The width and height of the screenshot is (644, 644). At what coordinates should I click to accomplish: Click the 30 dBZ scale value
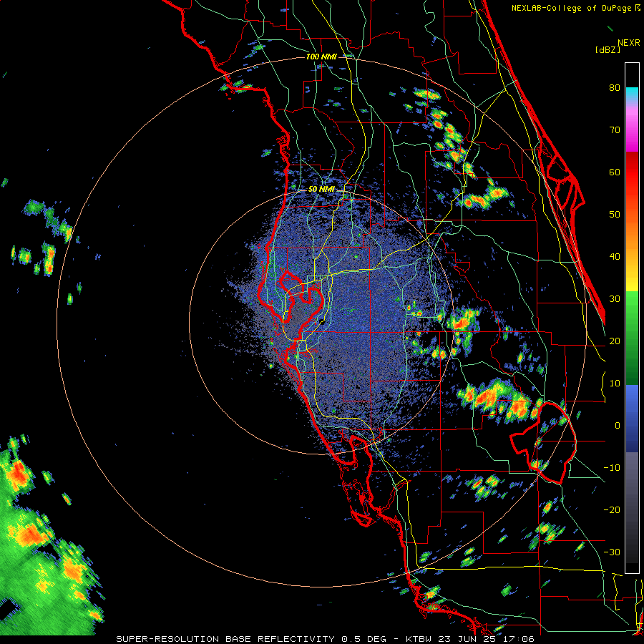pos(614,299)
